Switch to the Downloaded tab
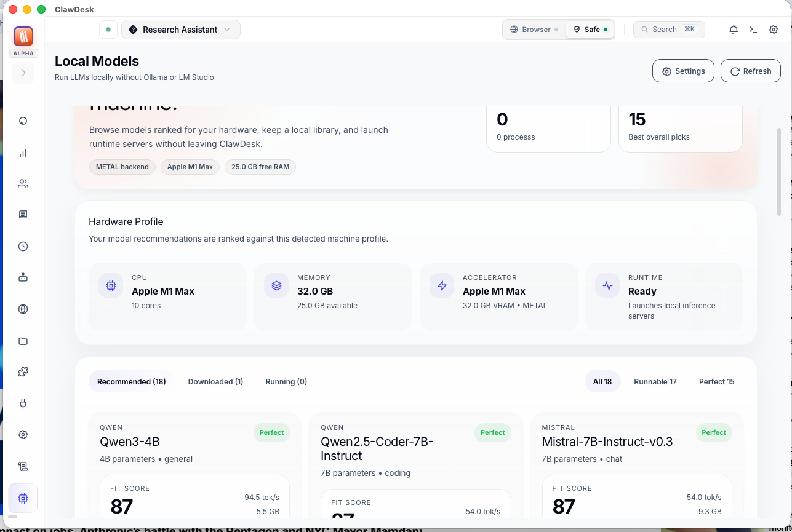This screenshot has height=532, width=792. pyautogui.click(x=215, y=381)
